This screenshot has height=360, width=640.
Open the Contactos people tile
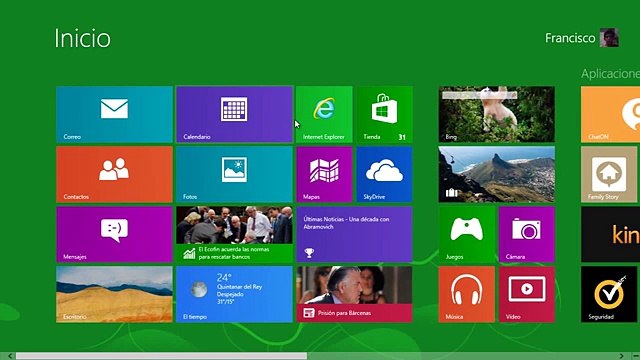coord(114,174)
